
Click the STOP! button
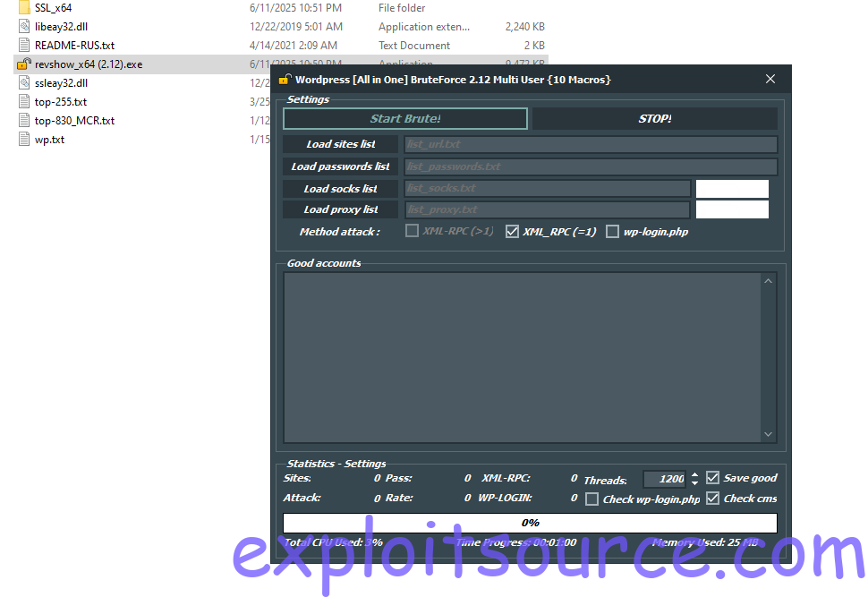pyautogui.click(x=655, y=118)
